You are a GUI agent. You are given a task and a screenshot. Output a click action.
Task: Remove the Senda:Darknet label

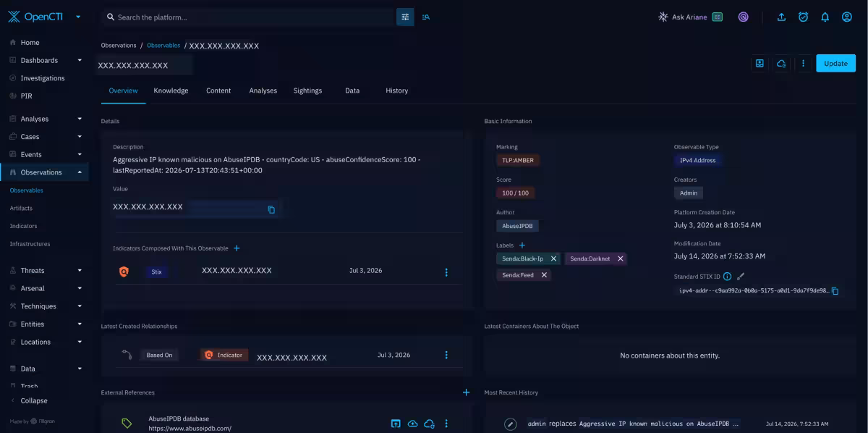tap(621, 258)
